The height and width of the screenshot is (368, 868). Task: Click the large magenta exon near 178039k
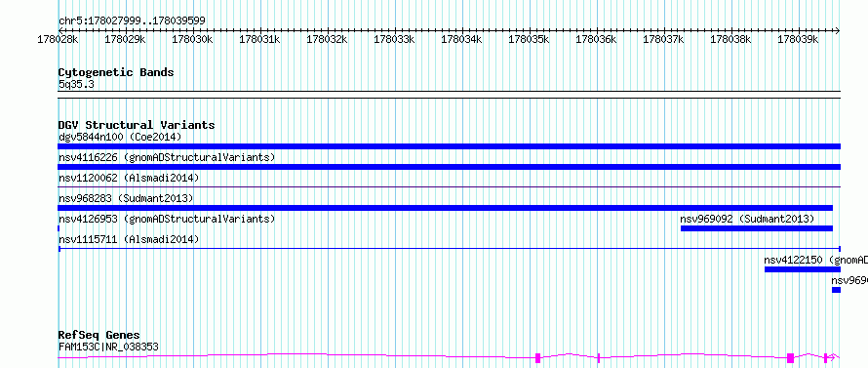[x=790, y=358]
